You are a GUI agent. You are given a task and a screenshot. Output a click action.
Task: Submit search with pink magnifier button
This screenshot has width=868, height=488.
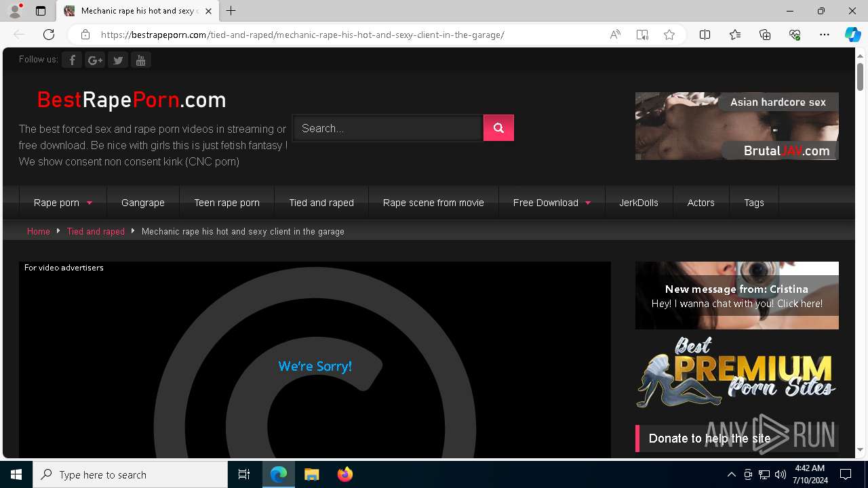point(498,128)
